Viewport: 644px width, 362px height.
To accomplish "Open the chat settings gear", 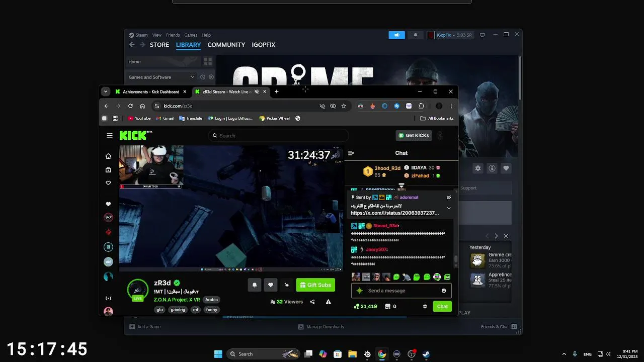I will (x=425, y=306).
